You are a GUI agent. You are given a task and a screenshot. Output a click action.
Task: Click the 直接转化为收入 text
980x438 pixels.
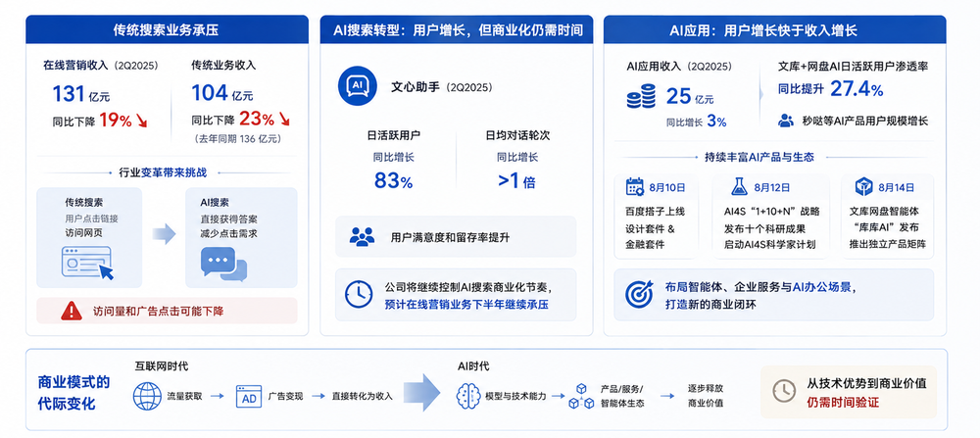click(x=363, y=396)
